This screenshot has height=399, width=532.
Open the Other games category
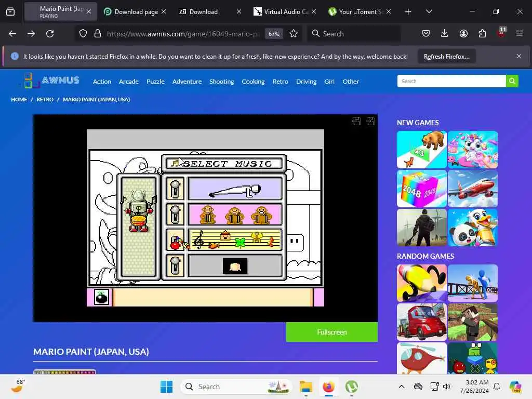point(351,82)
